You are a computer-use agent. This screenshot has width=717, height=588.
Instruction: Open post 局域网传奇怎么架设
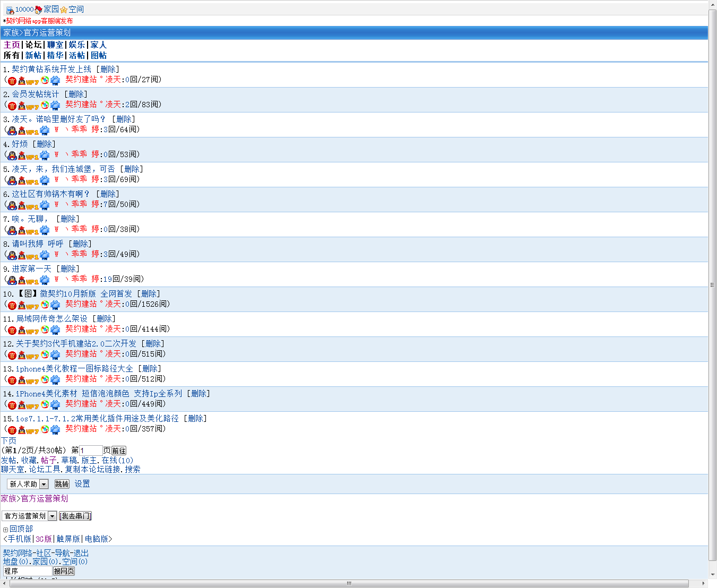(x=51, y=318)
